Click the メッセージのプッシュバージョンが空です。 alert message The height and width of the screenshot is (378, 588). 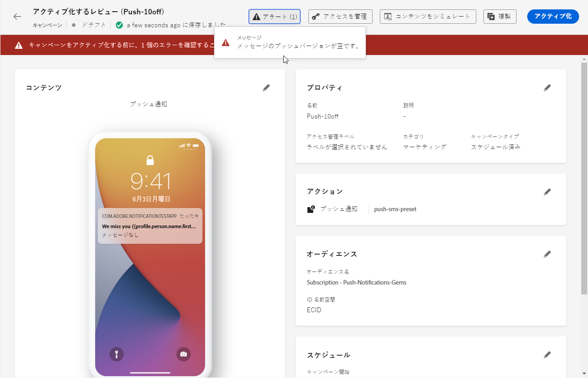tap(298, 46)
